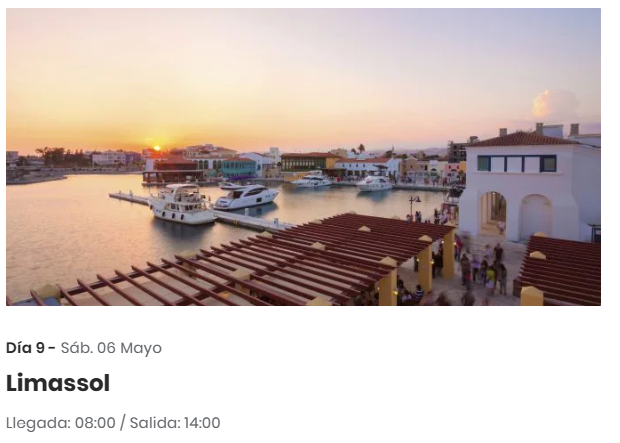This screenshot has width=620, height=443.
Task: Click the right archway of the white building
Action: (535, 216)
